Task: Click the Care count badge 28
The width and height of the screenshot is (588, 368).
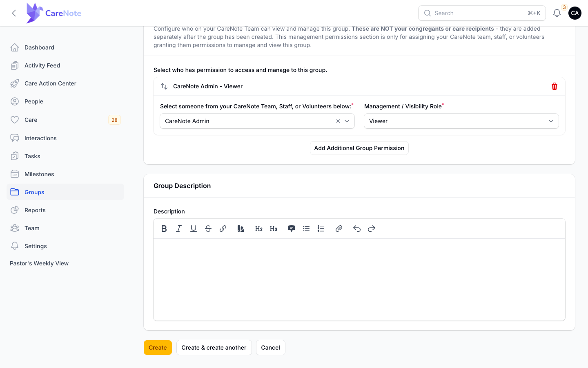Action: [114, 120]
